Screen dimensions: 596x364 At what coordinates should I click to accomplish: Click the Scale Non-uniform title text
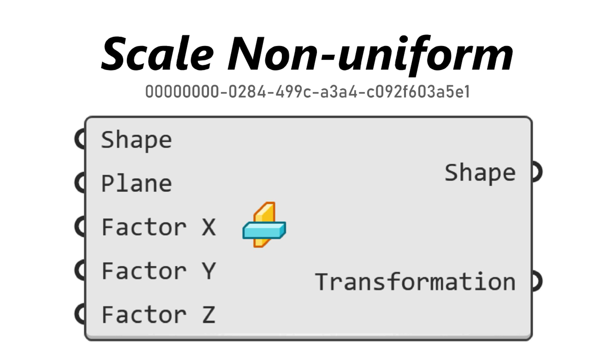click(307, 54)
